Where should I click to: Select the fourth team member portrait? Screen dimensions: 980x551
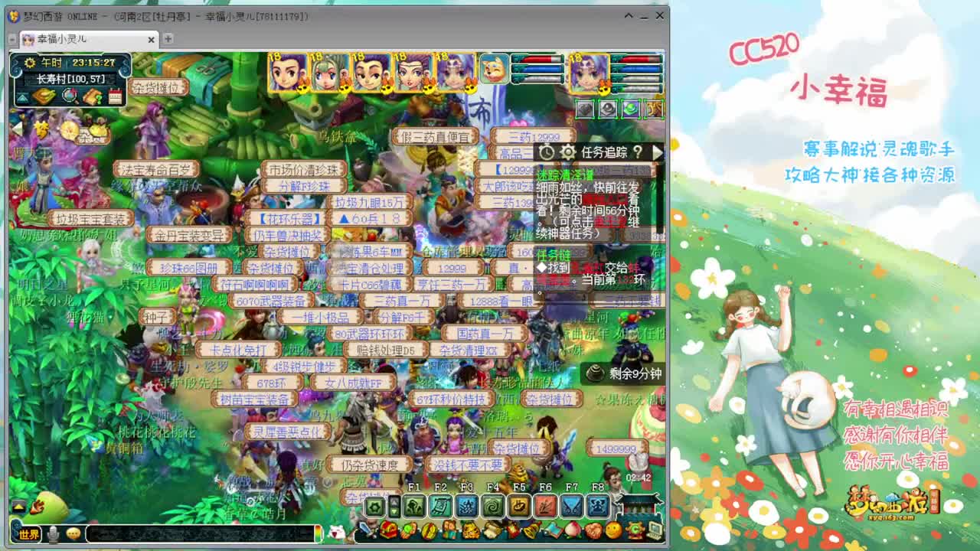[x=413, y=73]
